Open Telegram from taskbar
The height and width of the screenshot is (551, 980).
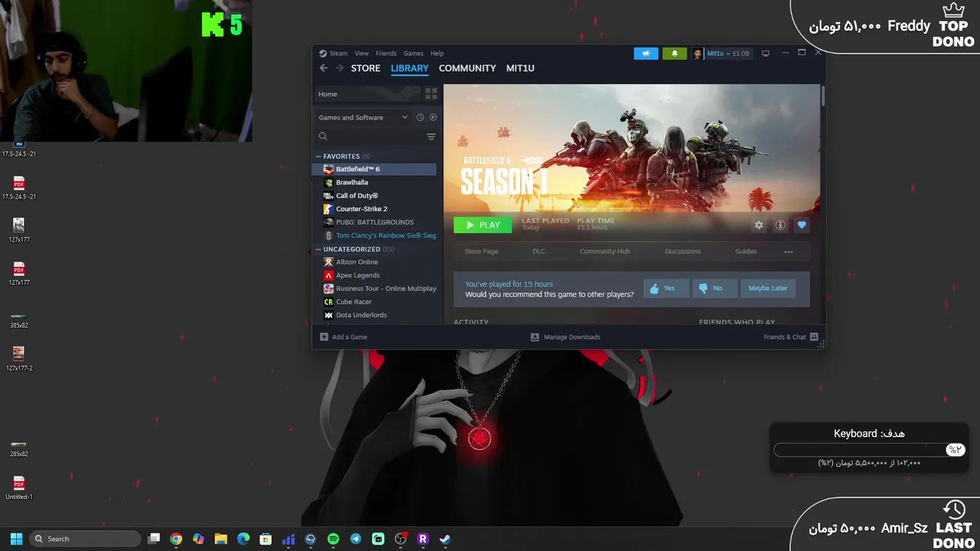(x=355, y=539)
